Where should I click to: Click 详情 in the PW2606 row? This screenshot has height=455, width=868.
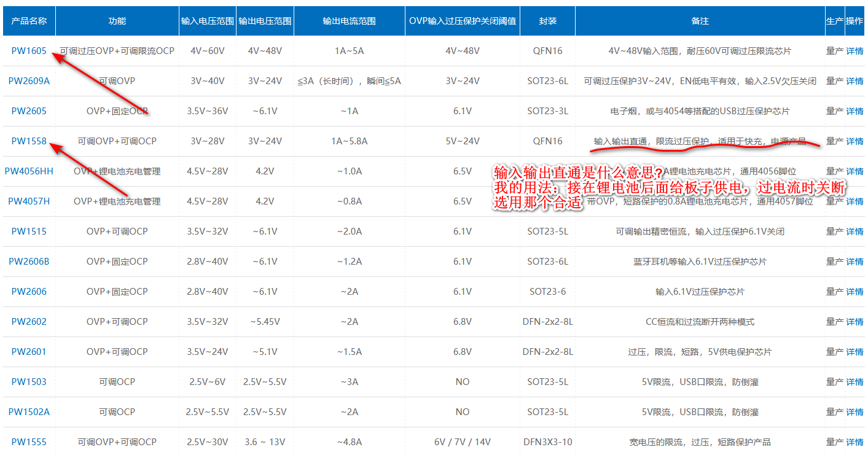[x=854, y=292]
